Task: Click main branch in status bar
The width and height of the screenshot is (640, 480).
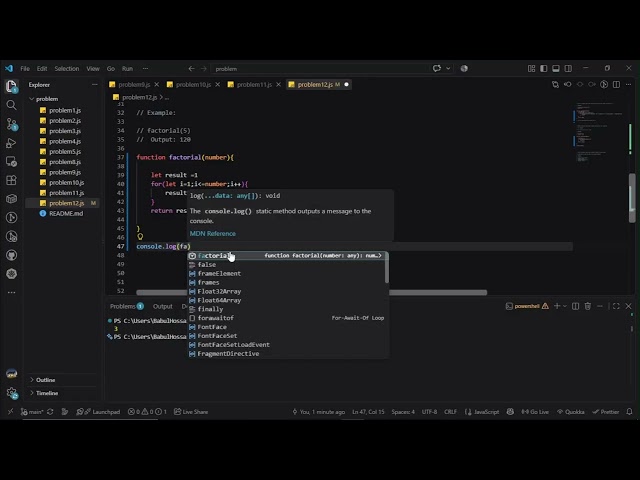Action: coord(32,411)
